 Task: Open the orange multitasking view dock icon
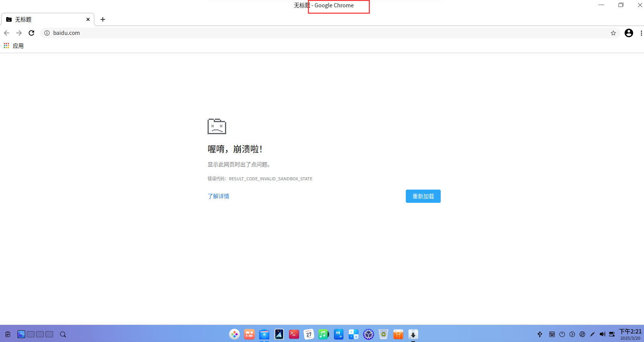[249, 334]
